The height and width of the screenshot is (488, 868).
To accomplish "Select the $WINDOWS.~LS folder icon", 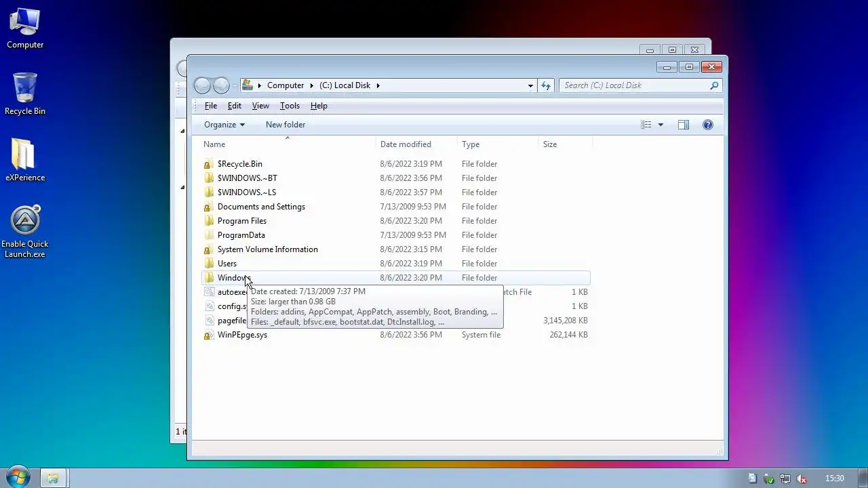I will 209,192.
